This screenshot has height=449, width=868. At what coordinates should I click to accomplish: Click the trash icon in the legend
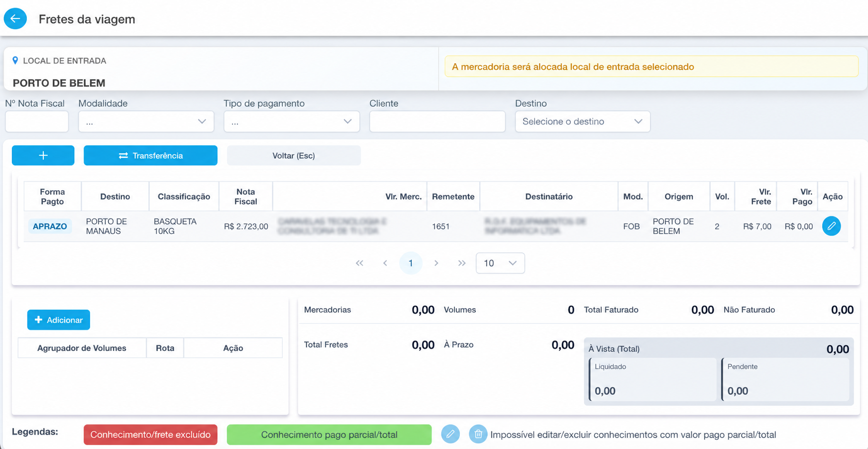(x=478, y=434)
